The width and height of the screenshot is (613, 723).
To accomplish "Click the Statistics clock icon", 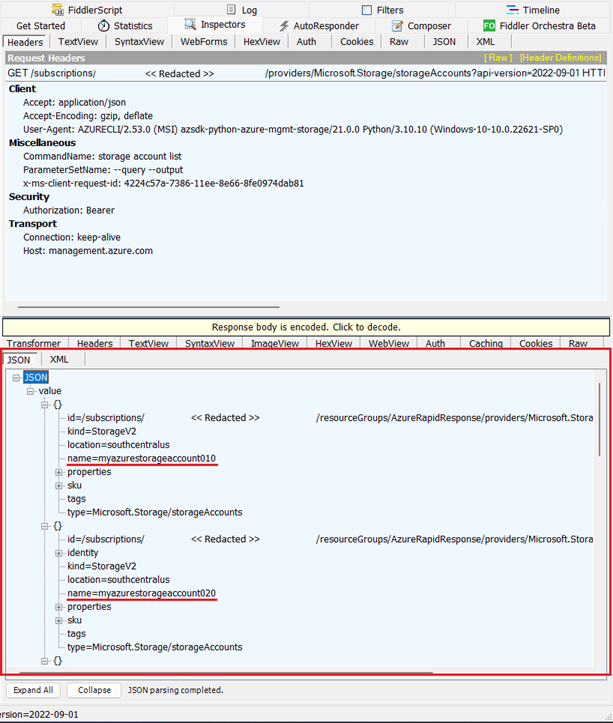I will (x=104, y=26).
